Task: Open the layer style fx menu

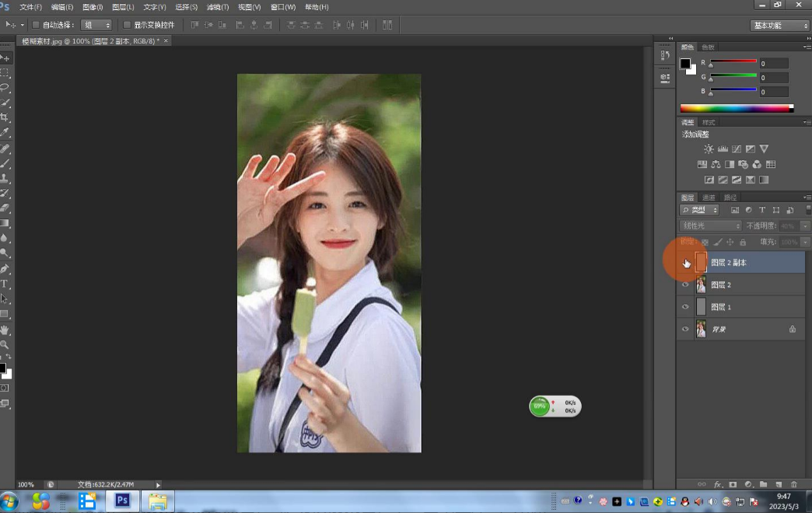Action: (x=717, y=484)
